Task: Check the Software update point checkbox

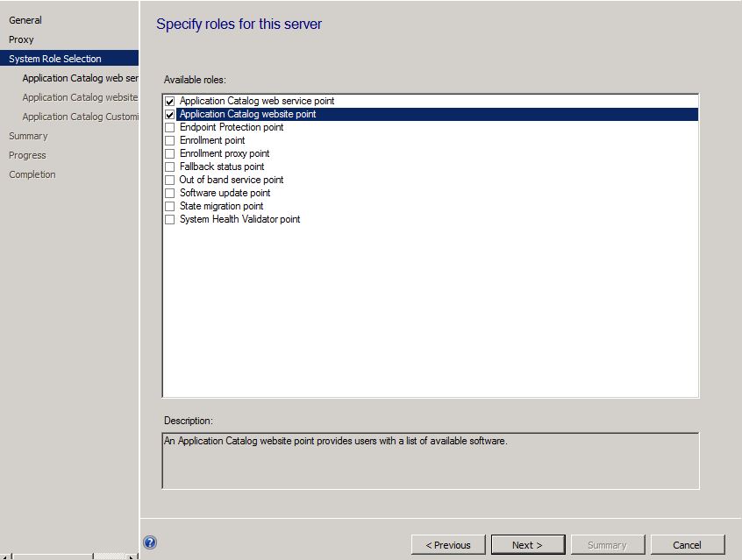Action: click(169, 193)
